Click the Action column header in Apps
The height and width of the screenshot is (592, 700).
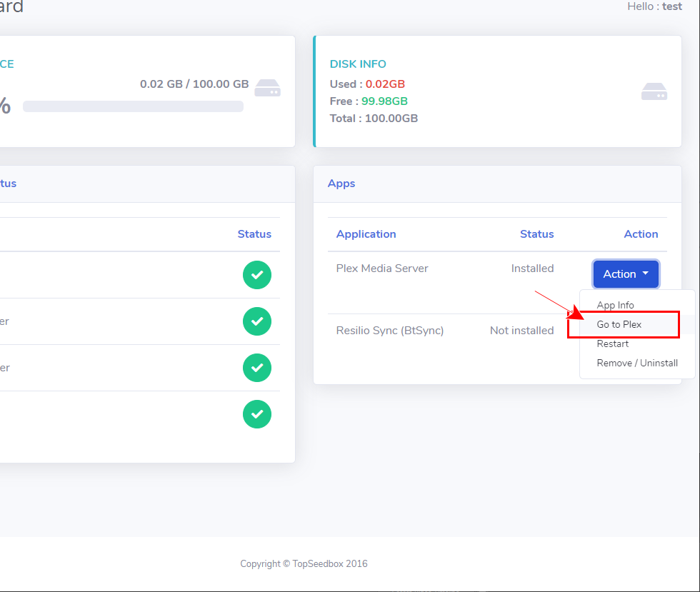click(641, 234)
